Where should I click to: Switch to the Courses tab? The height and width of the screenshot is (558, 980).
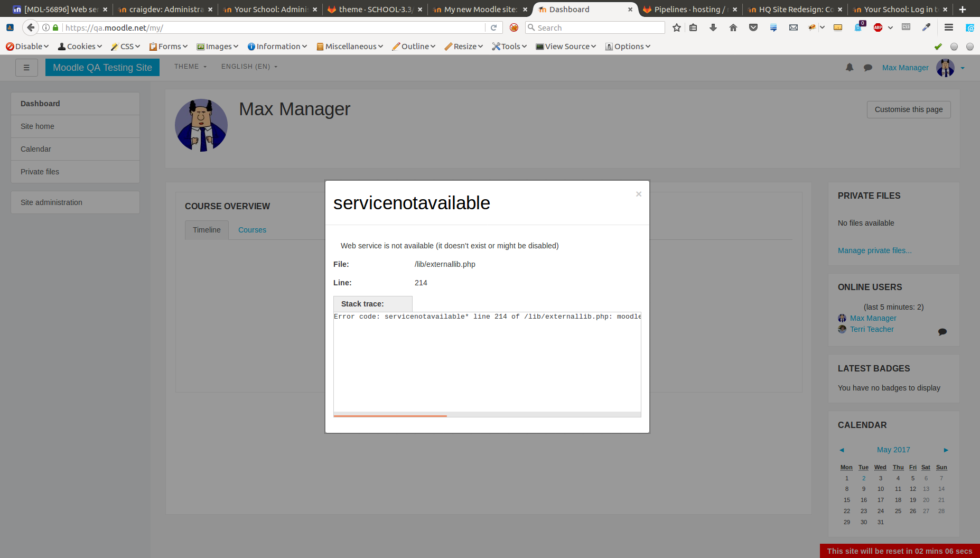[x=252, y=230]
